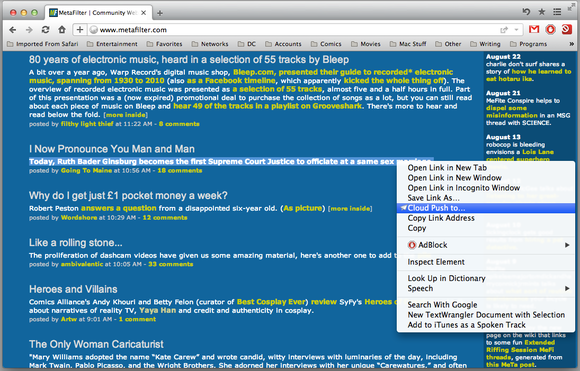
Task: Open the dispel some misinformation sidebar link
Action: (511, 112)
